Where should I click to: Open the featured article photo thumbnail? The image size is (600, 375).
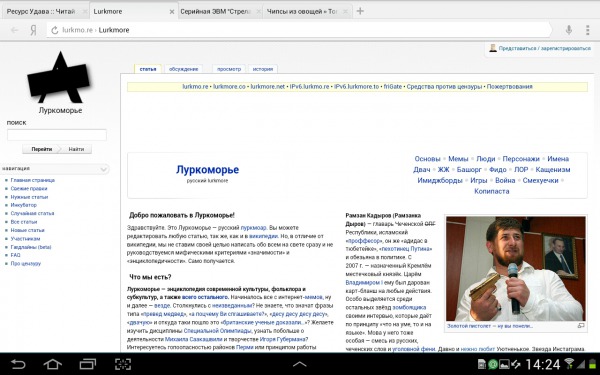[515, 269]
